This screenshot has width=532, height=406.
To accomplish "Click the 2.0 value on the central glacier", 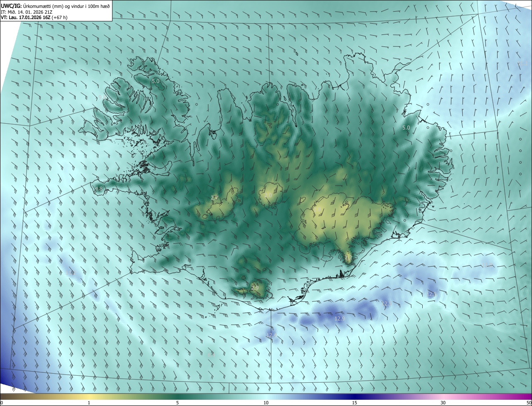I will pos(268,195).
